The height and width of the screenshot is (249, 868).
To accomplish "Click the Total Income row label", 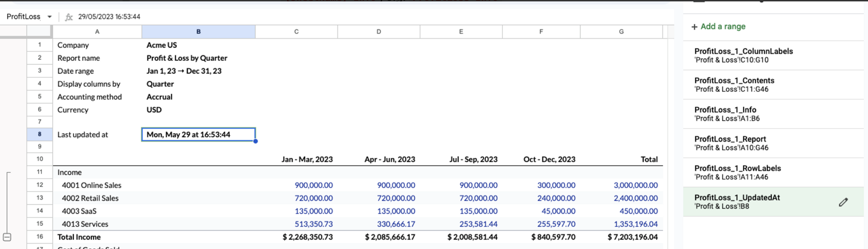I will point(97,237).
